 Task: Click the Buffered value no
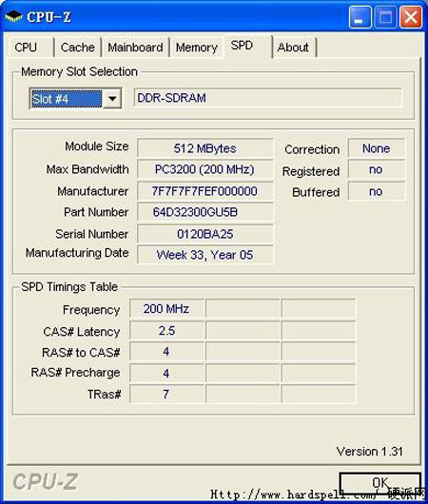(x=377, y=191)
